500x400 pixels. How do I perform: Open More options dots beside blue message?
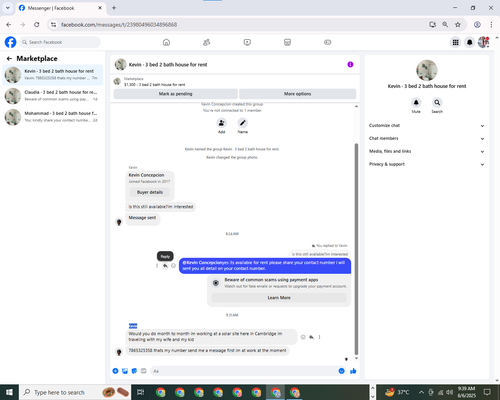(x=157, y=266)
